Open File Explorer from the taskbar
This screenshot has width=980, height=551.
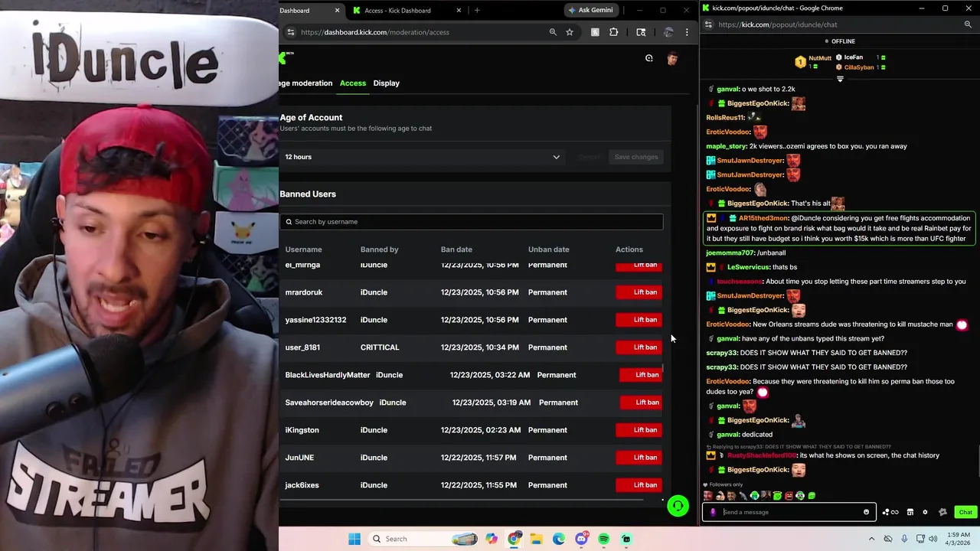coord(537,539)
